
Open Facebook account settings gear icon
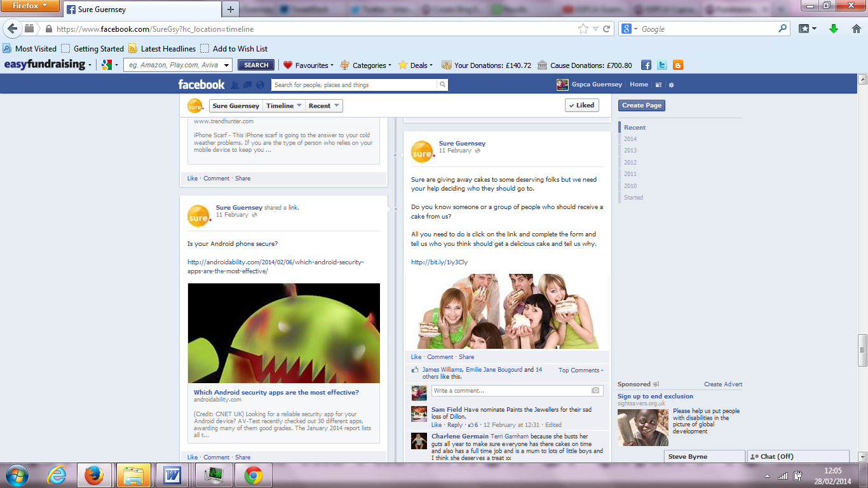[672, 85]
